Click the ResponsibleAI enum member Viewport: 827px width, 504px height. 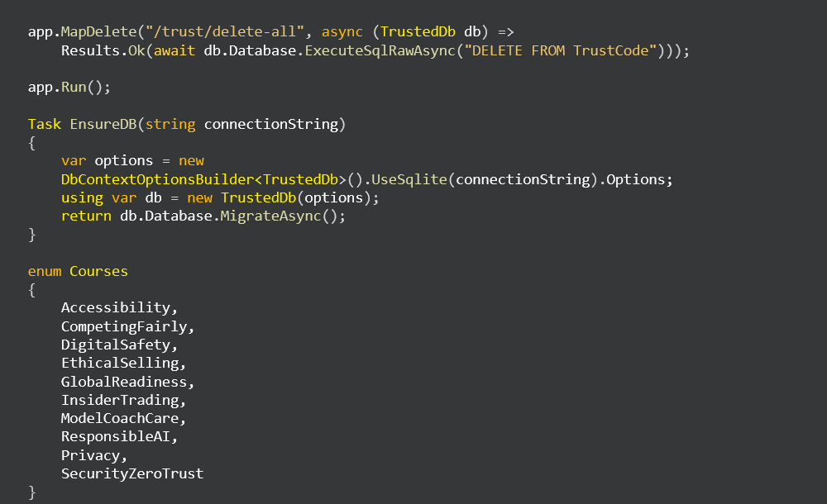tap(116, 436)
